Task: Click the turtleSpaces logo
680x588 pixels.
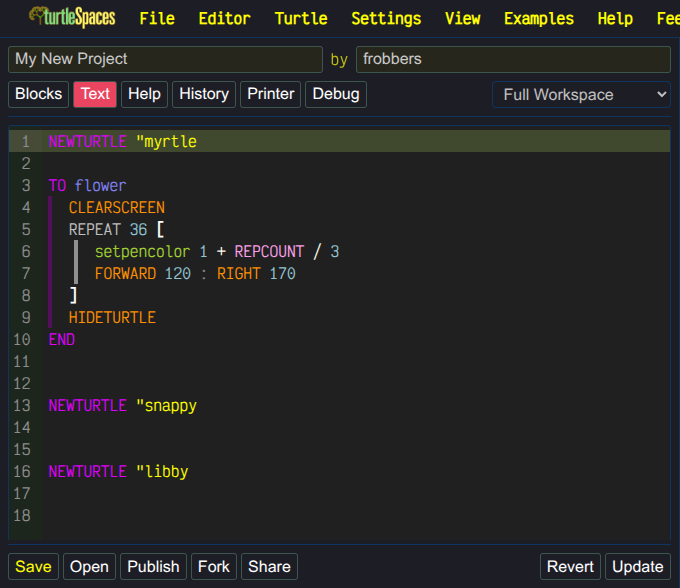Action: tap(72, 17)
